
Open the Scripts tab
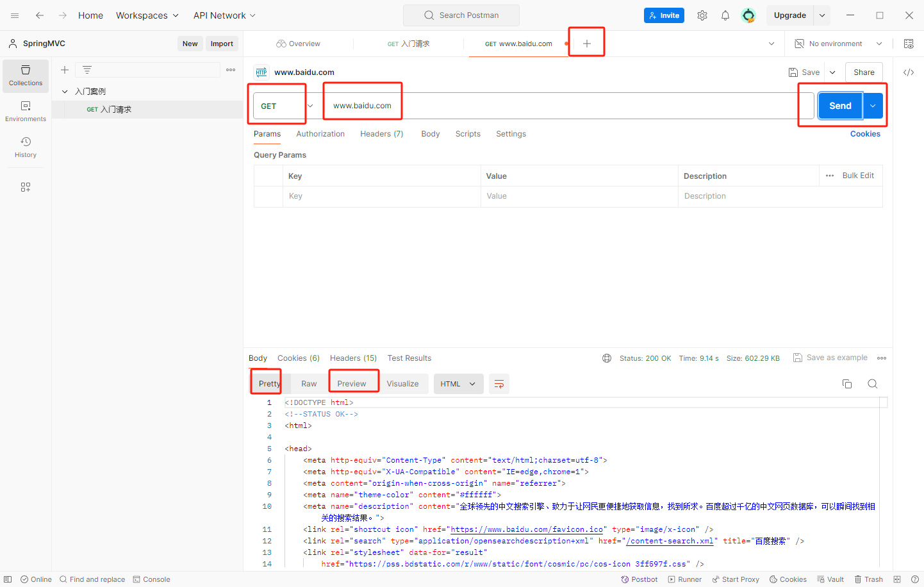468,134
